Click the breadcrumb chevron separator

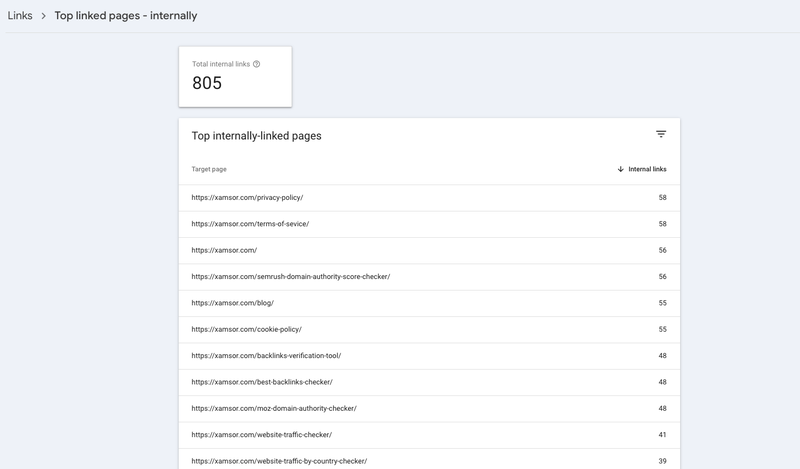(44, 16)
